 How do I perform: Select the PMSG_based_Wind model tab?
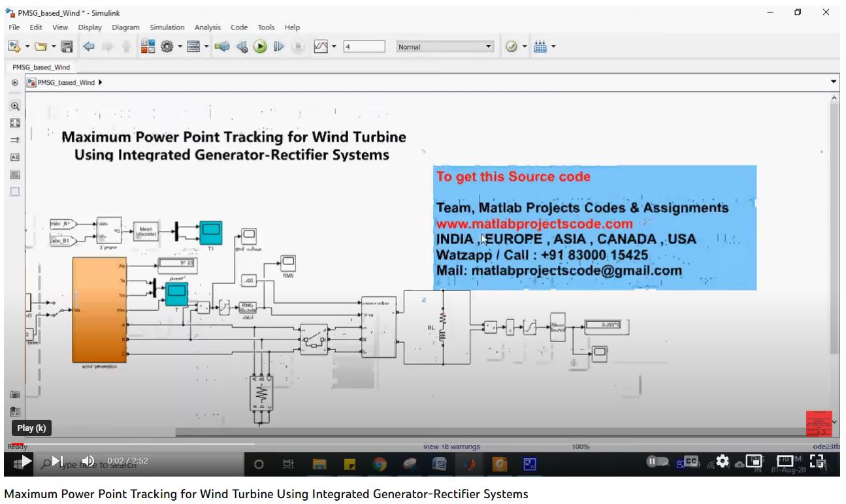coord(41,67)
